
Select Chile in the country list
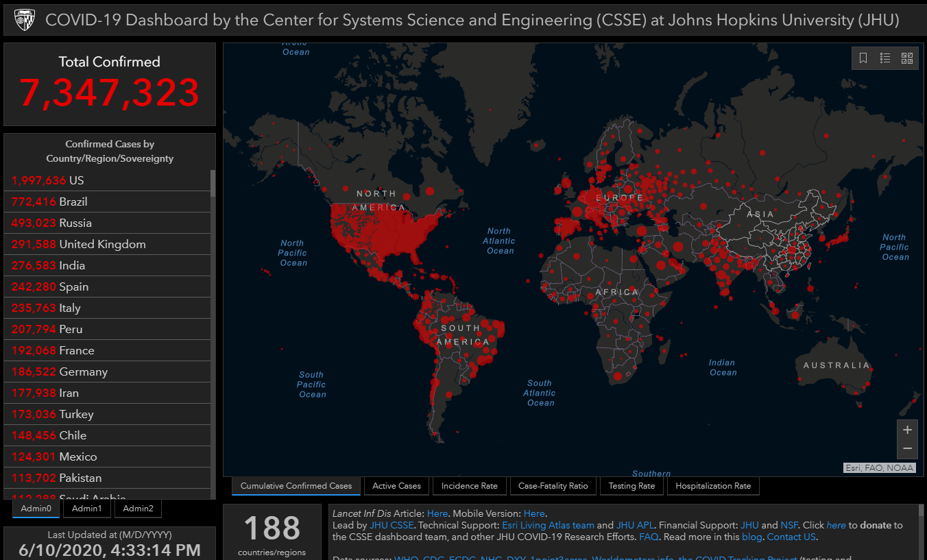click(107, 435)
